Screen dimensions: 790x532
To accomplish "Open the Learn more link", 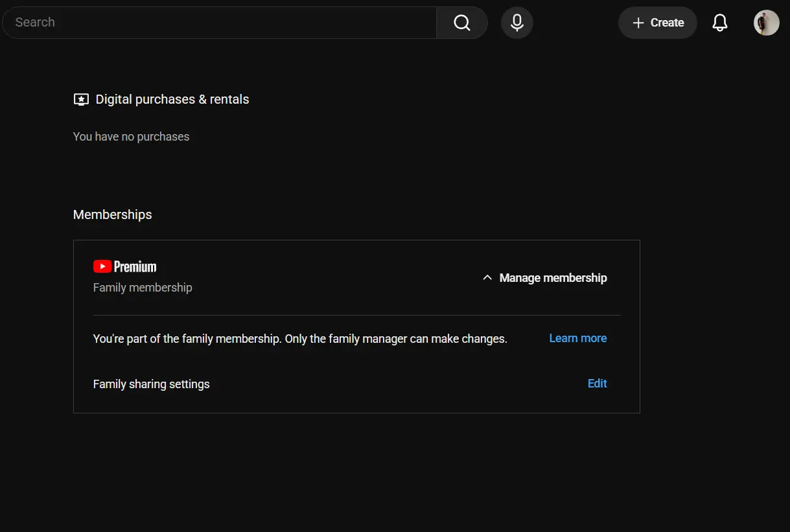I will pyautogui.click(x=578, y=338).
